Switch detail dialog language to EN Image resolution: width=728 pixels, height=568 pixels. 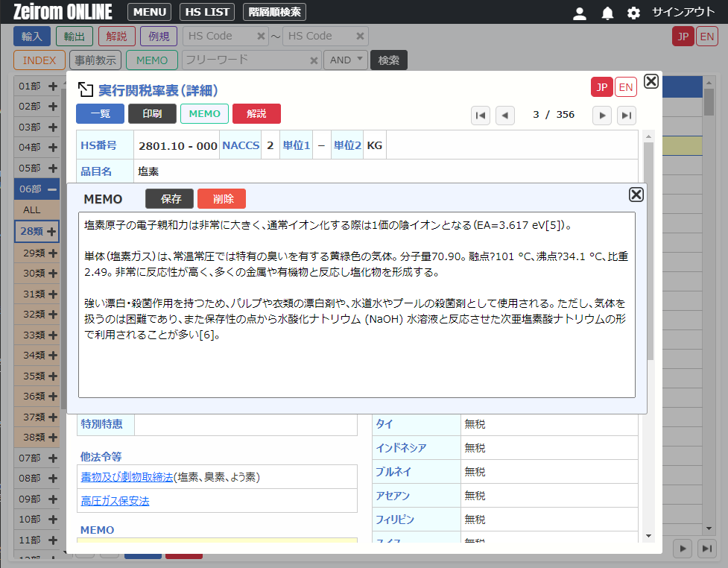coord(625,87)
